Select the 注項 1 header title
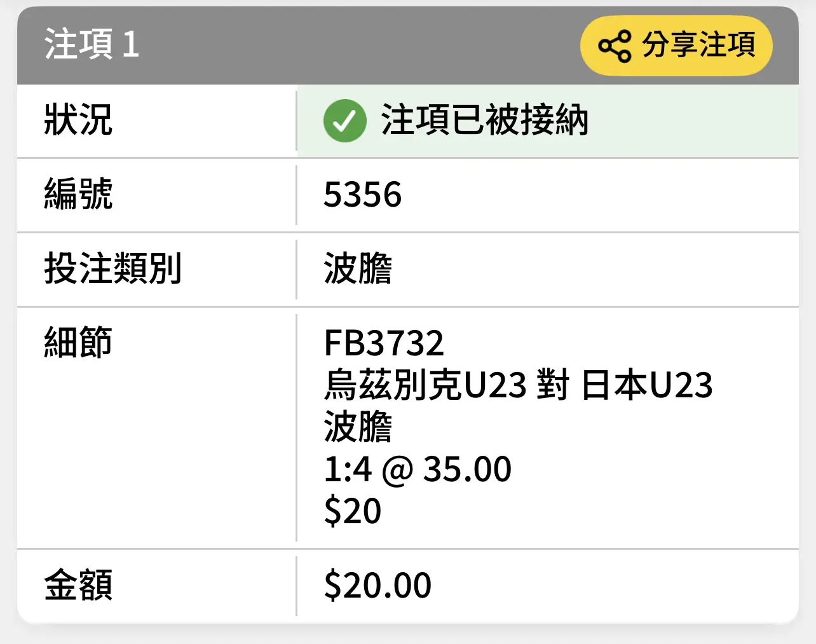 click(x=92, y=45)
